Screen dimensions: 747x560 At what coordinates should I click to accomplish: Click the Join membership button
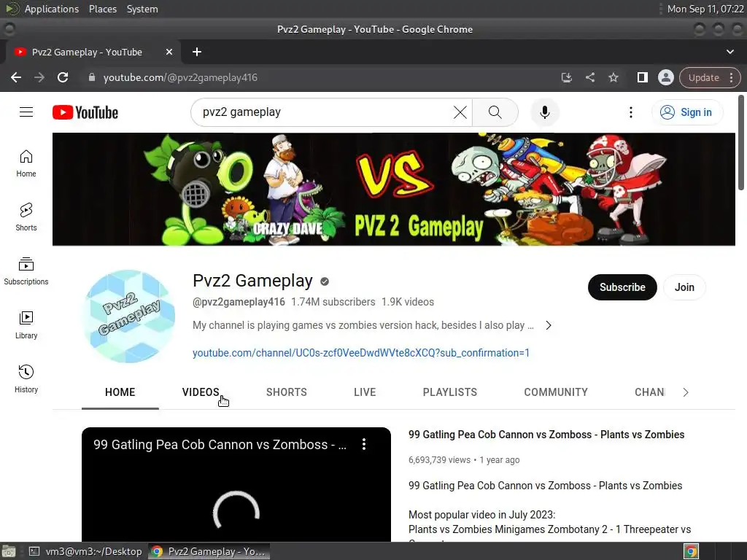684,287
